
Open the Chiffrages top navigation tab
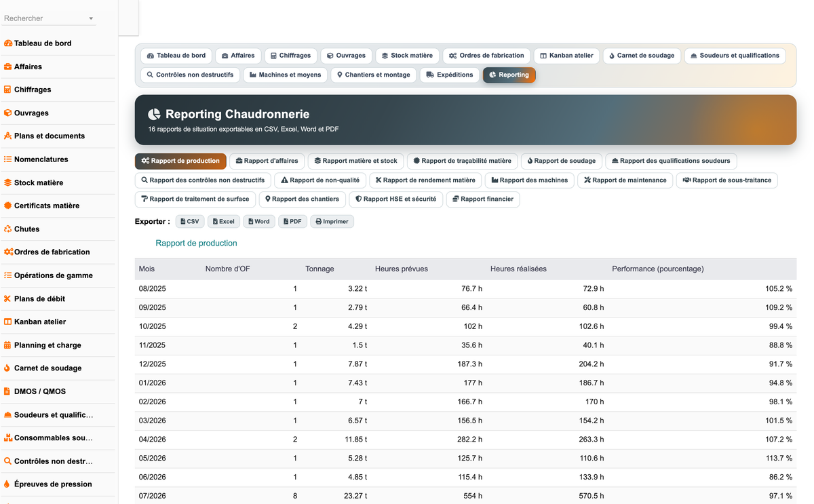pyautogui.click(x=290, y=56)
